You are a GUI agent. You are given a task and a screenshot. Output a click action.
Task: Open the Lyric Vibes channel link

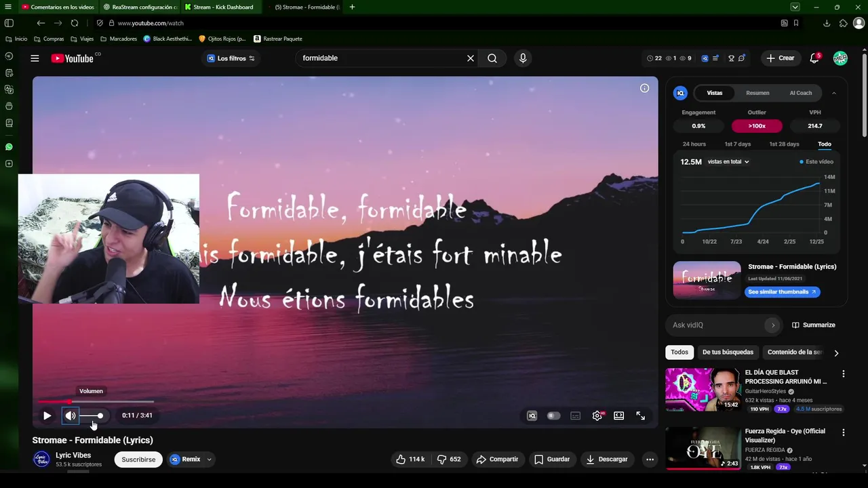coord(73,455)
